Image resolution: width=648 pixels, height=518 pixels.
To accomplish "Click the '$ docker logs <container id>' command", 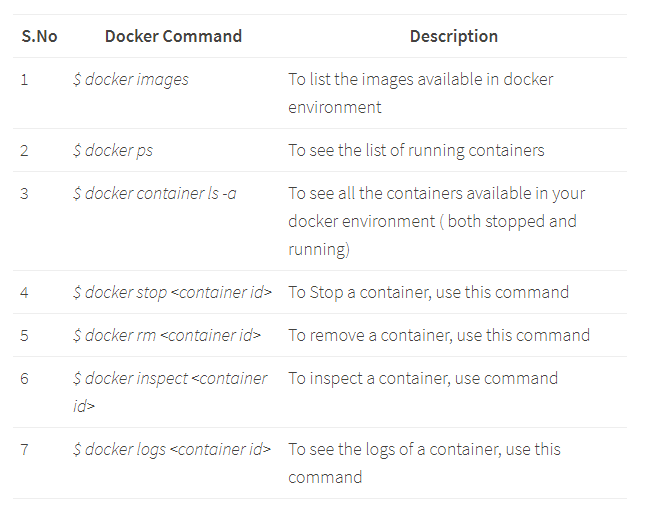I will pyautogui.click(x=171, y=449).
